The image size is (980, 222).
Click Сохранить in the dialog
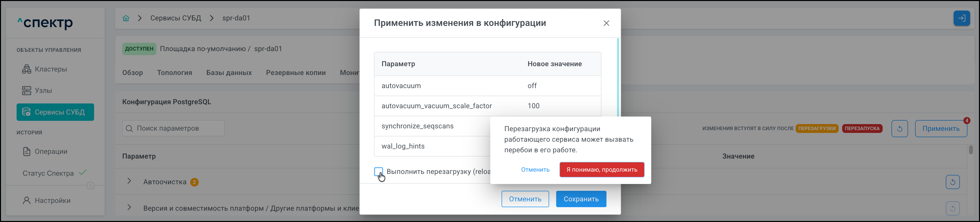point(581,199)
